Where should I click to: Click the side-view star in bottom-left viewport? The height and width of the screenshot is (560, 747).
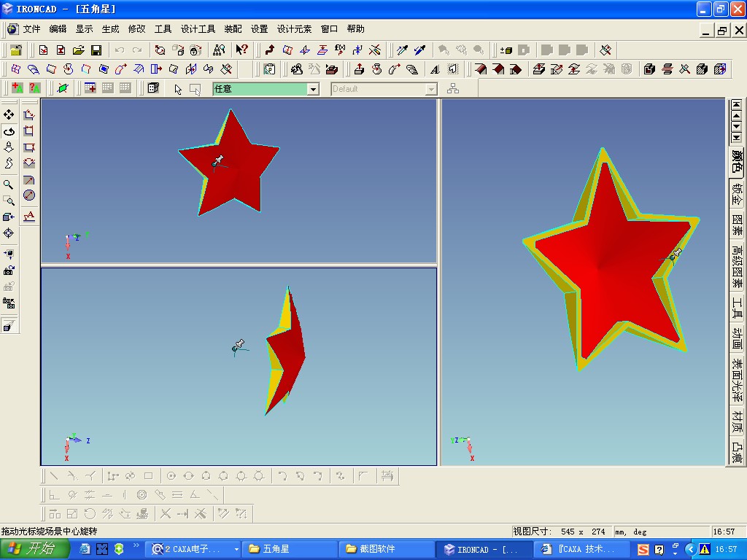[x=290, y=352]
